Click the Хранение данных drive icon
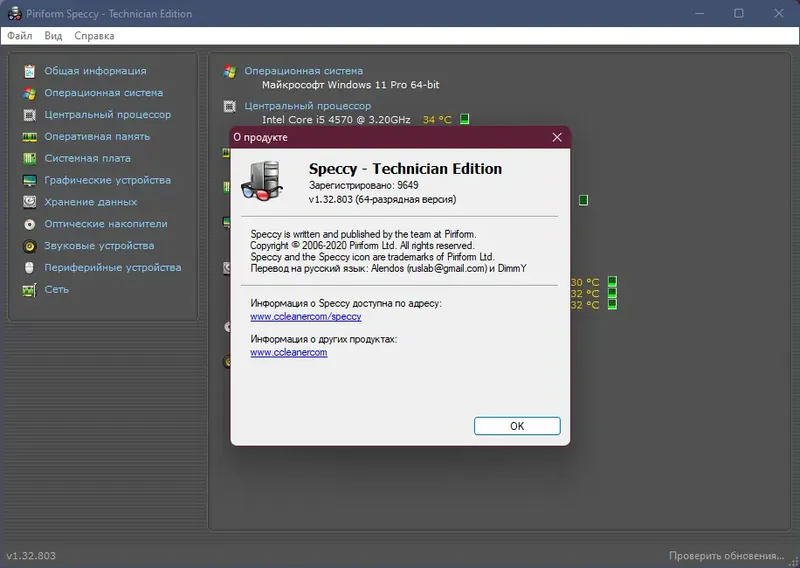This screenshot has height=568, width=800. click(x=30, y=202)
